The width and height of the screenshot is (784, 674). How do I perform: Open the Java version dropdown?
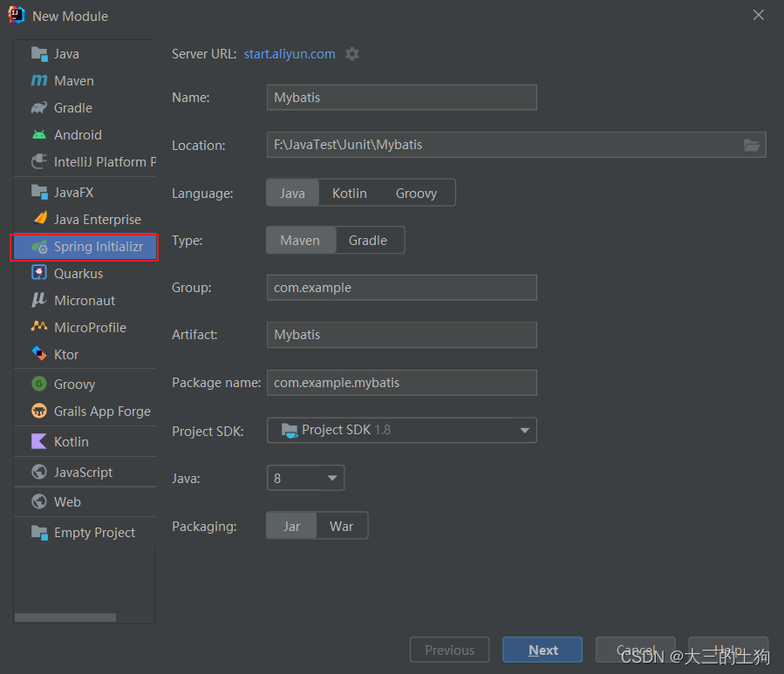coord(305,478)
